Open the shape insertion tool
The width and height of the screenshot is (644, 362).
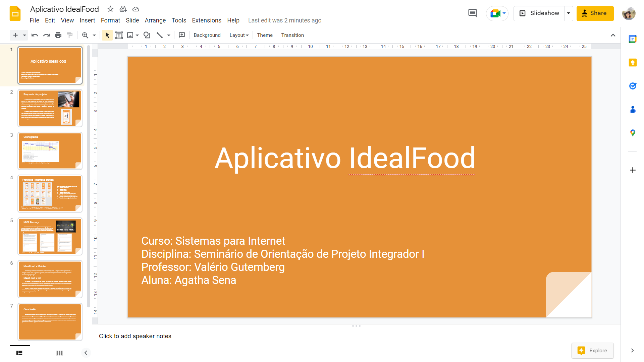(x=147, y=35)
